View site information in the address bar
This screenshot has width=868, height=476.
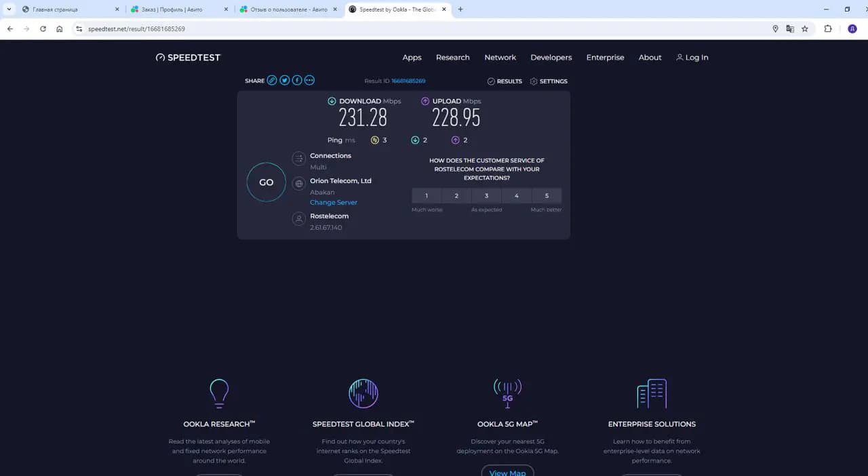[x=79, y=29]
